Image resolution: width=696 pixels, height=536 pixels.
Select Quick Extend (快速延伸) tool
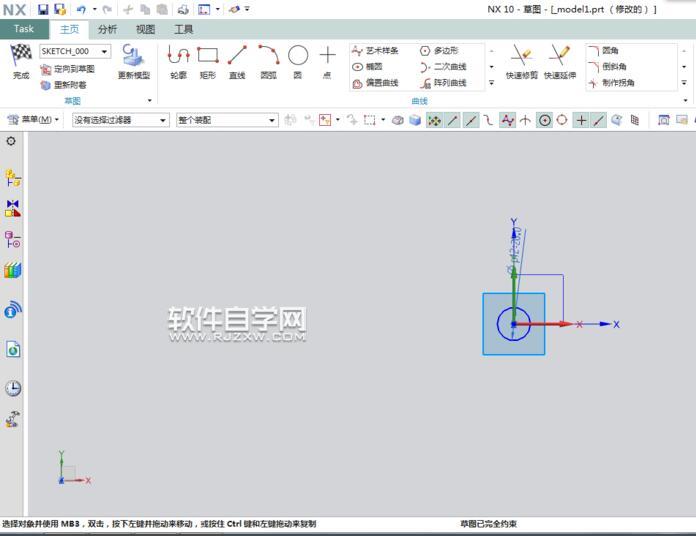coord(560,62)
